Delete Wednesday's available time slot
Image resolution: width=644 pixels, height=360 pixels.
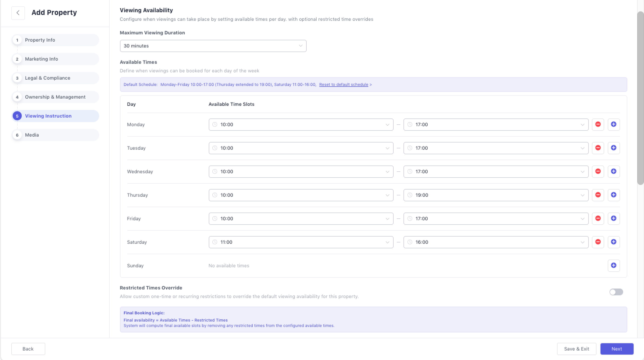598,171
